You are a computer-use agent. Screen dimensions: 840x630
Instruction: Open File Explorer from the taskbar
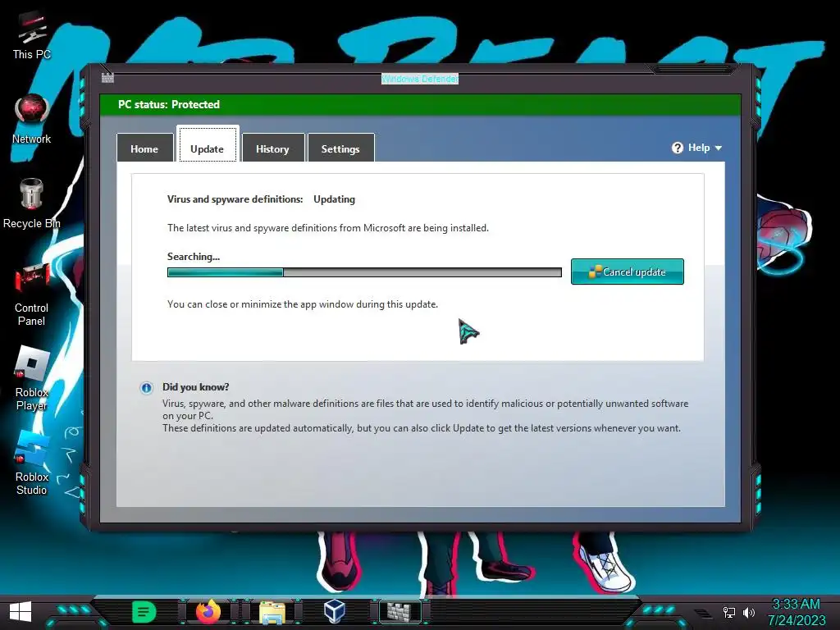coord(272,612)
